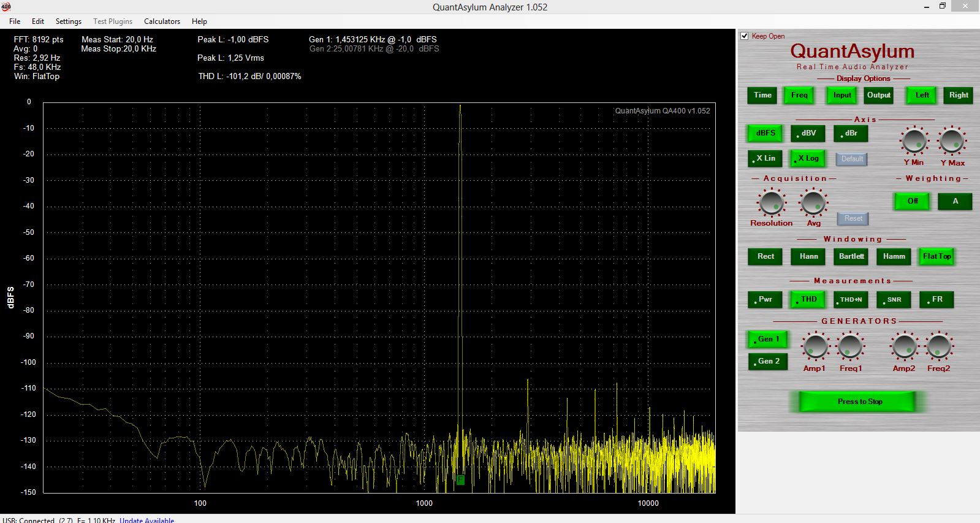
Task: Enable A weighting
Action: pos(955,201)
